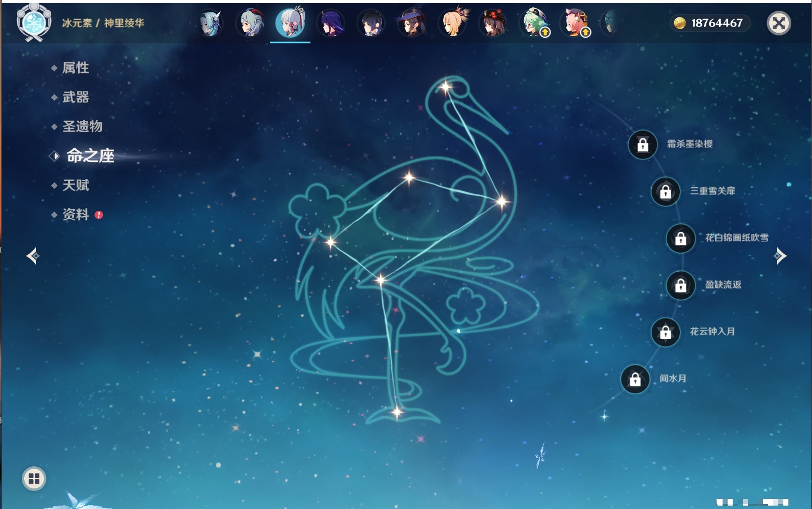Open the 天赋 talents page
This screenshot has width=812, height=509.
point(75,185)
